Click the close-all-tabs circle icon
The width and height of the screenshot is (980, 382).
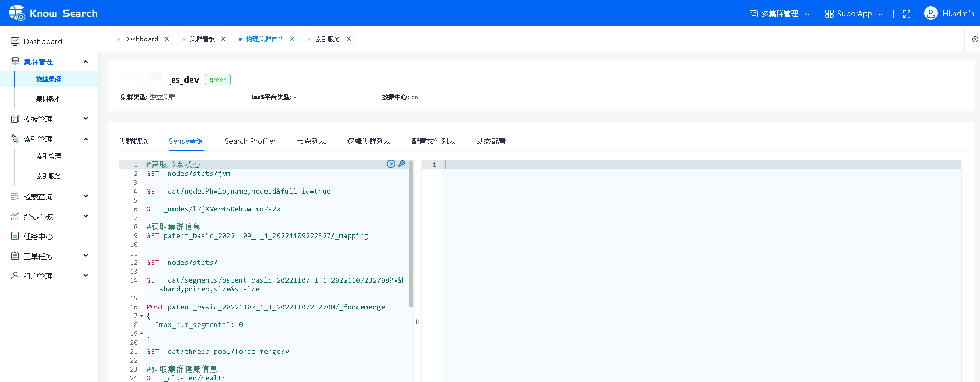(x=975, y=39)
